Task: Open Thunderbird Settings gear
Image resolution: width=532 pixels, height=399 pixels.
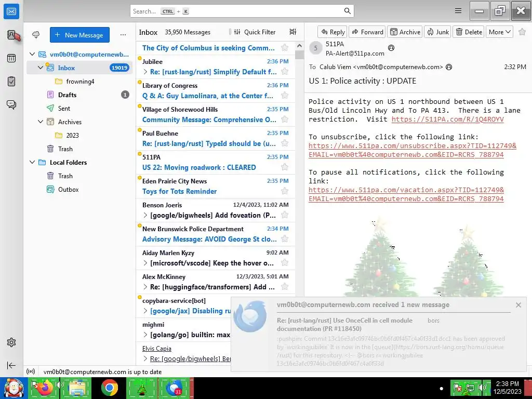Action: (x=11, y=342)
